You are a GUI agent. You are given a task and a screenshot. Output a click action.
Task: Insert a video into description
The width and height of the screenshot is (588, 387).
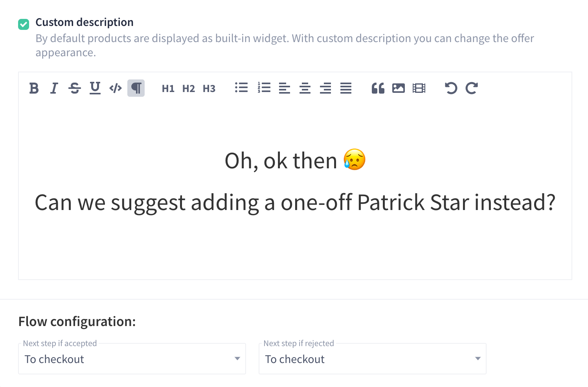(x=419, y=88)
